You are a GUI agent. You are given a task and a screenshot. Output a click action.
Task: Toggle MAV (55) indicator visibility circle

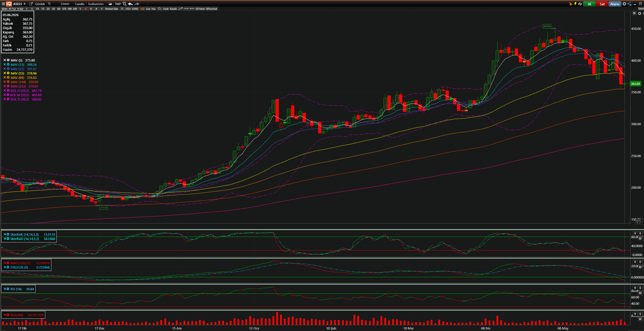click(8, 73)
